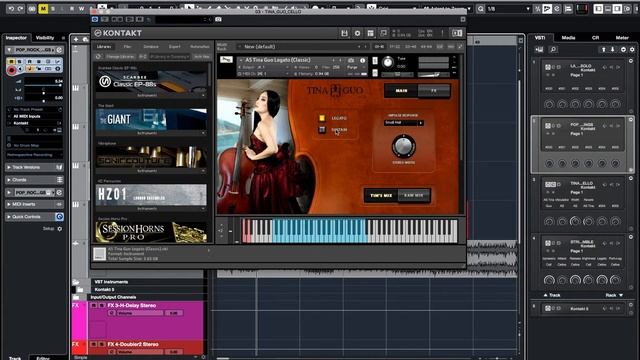This screenshot has width=640, height=360.
Task: Click the instrument info icon beside Tina Guo Legato
Action: click(x=362, y=60)
